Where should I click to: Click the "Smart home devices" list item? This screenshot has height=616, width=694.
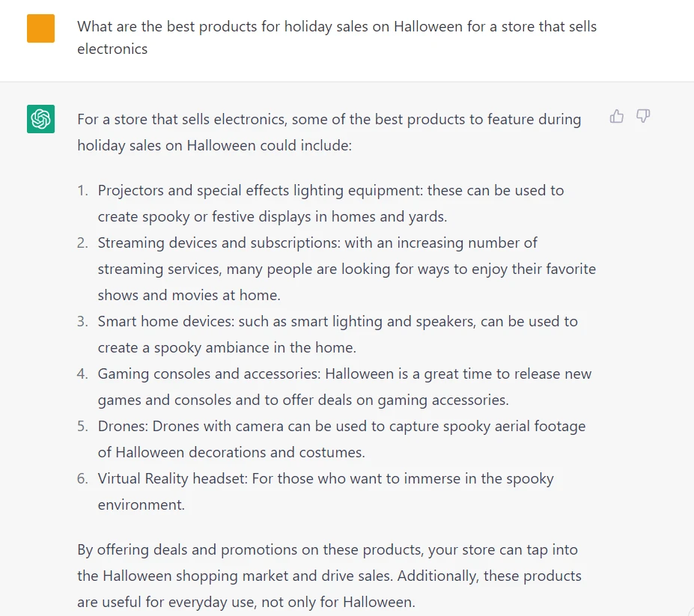click(x=337, y=321)
